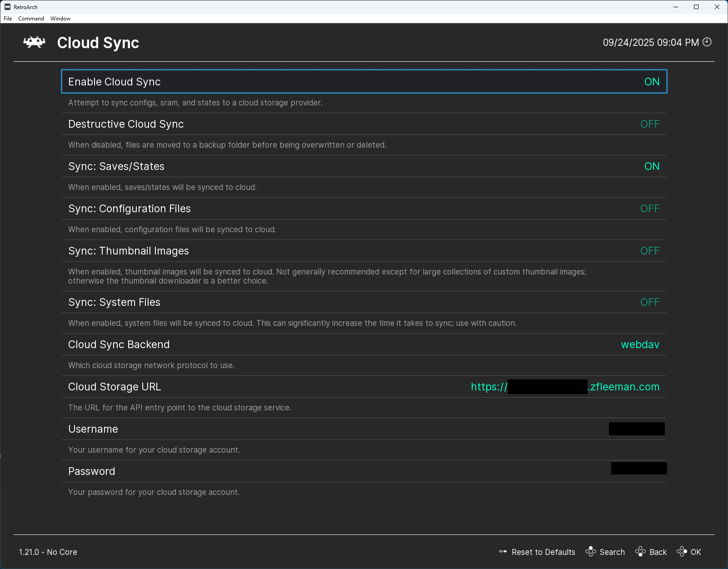Viewport: 728px width, 569px height.
Task: Click the thumbnail downloader description text
Action: tap(327, 276)
